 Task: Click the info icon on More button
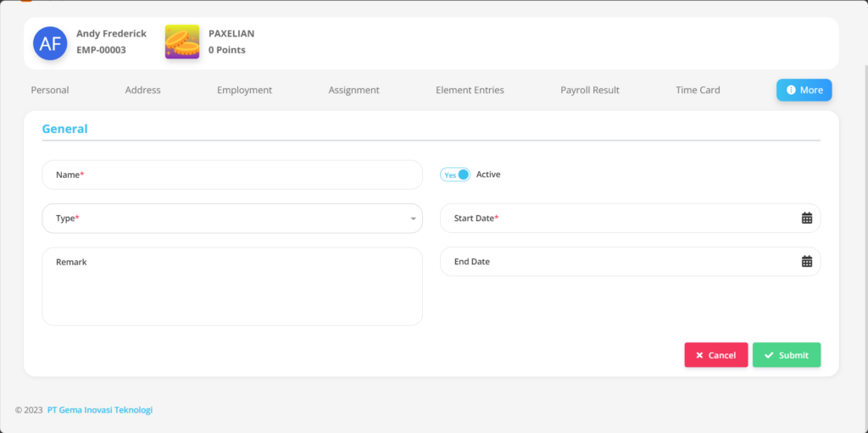pos(791,90)
